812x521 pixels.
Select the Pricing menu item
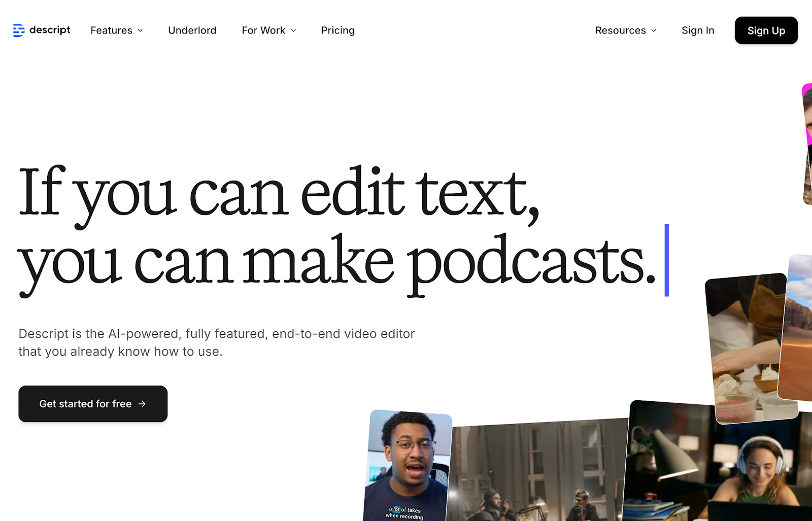click(x=337, y=30)
